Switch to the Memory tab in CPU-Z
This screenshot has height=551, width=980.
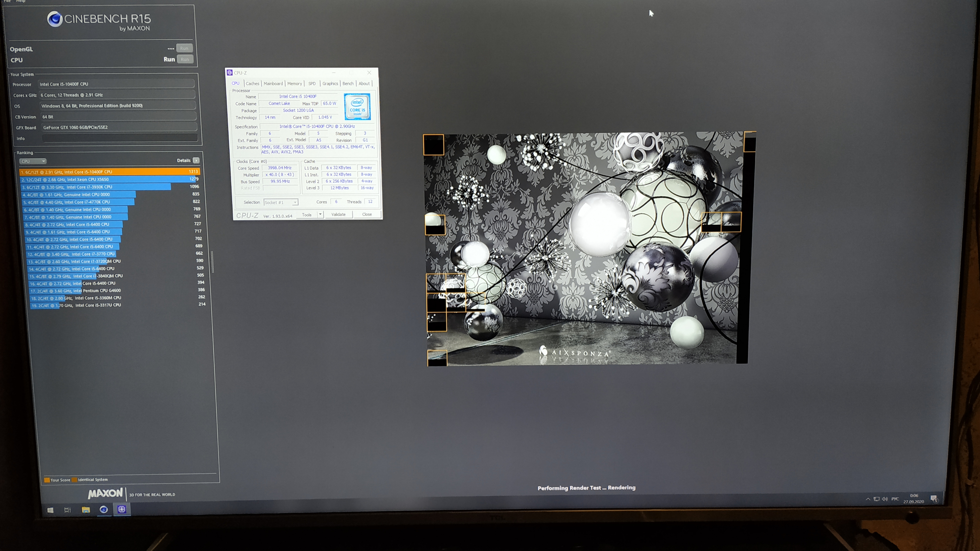(294, 83)
